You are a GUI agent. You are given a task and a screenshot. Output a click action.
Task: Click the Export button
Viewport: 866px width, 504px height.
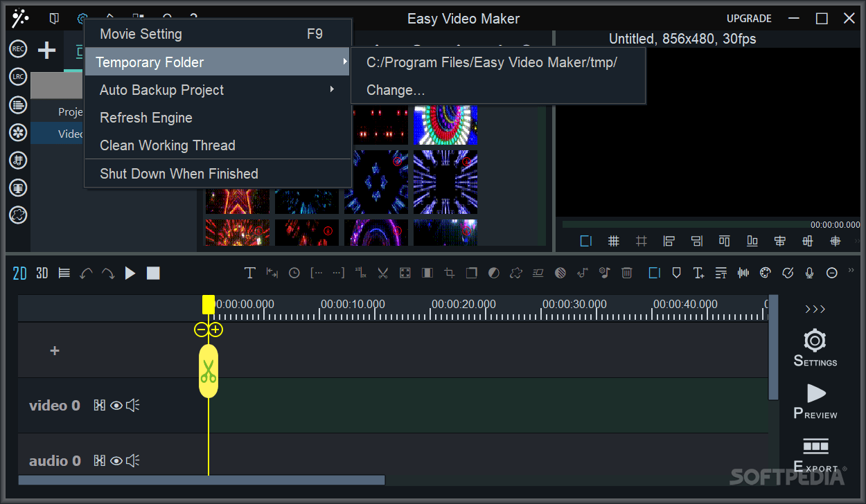coord(815,455)
